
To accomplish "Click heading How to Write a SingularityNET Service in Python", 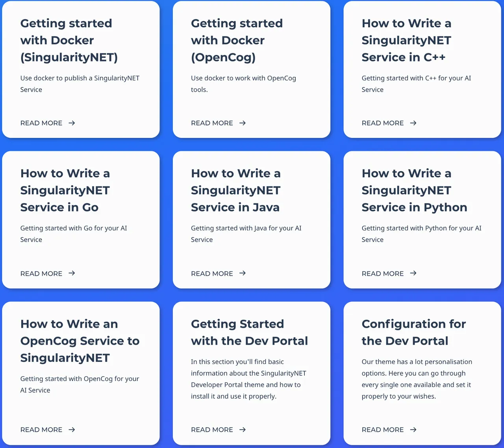I will (414, 190).
